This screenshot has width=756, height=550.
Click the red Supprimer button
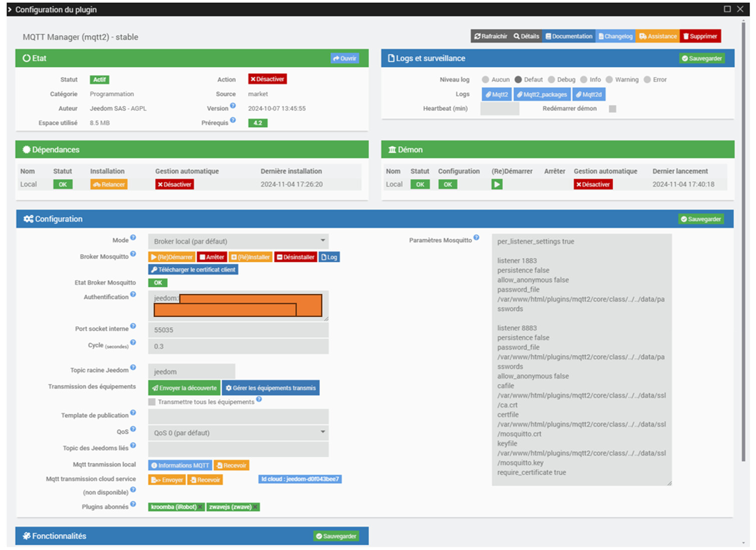click(700, 36)
